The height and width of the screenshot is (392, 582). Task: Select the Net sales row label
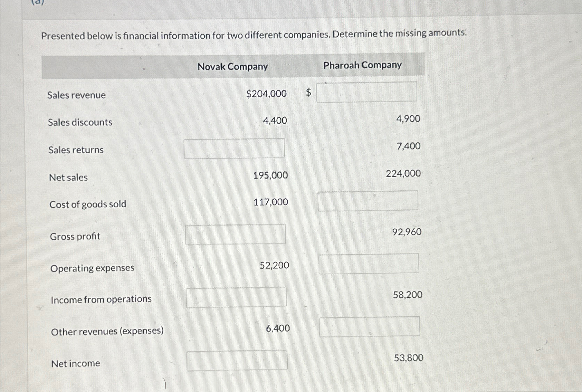click(x=68, y=178)
